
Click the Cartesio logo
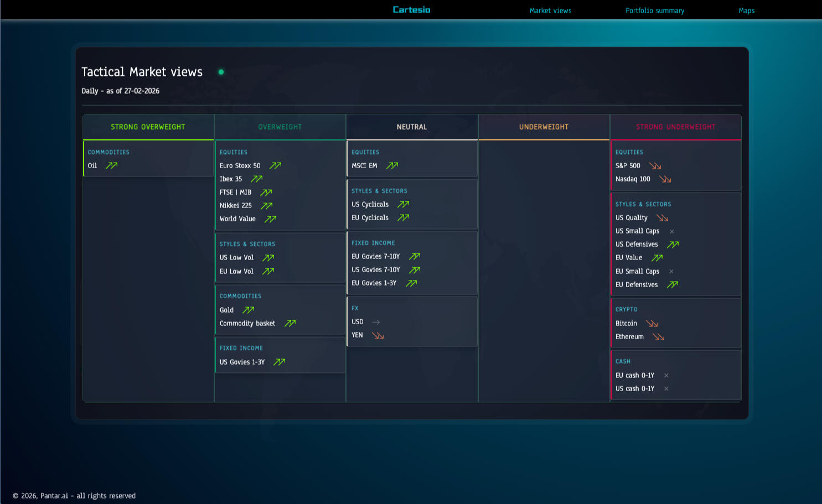[411, 10]
